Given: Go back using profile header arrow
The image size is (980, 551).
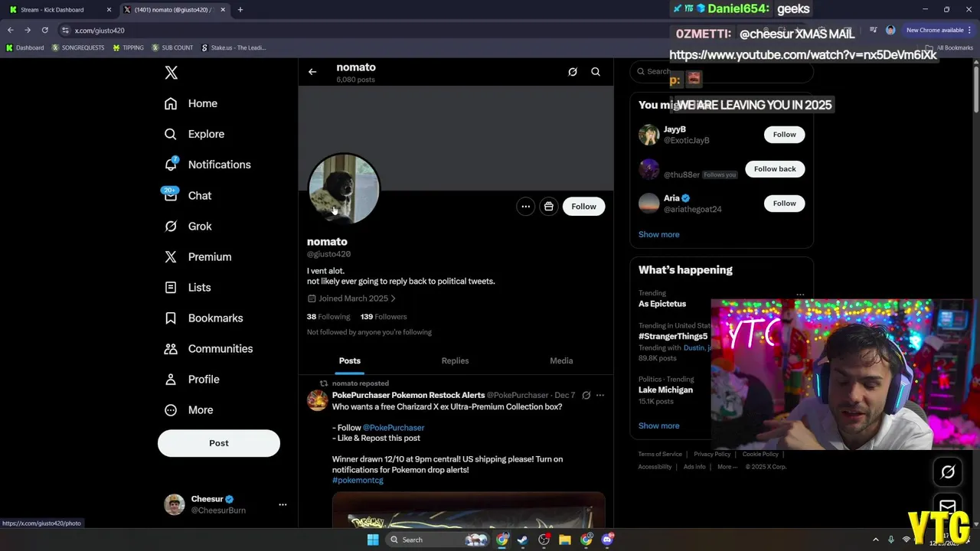Looking at the screenshot, I should pyautogui.click(x=312, y=72).
